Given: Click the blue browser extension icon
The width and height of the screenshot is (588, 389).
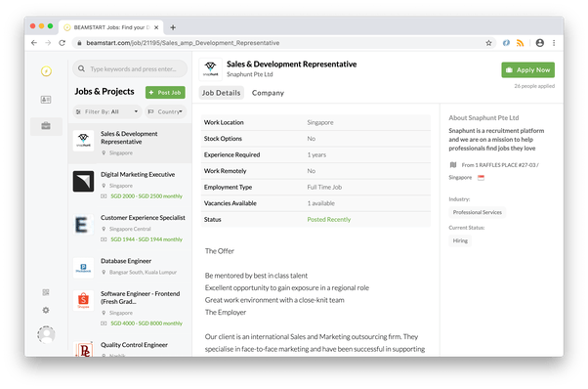Looking at the screenshot, I should coord(506,43).
